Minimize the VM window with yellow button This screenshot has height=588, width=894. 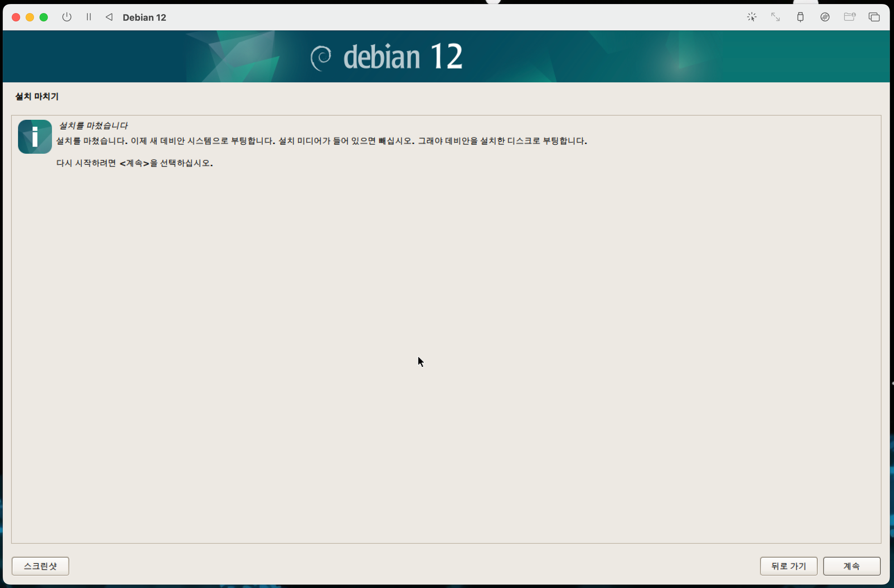click(30, 17)
